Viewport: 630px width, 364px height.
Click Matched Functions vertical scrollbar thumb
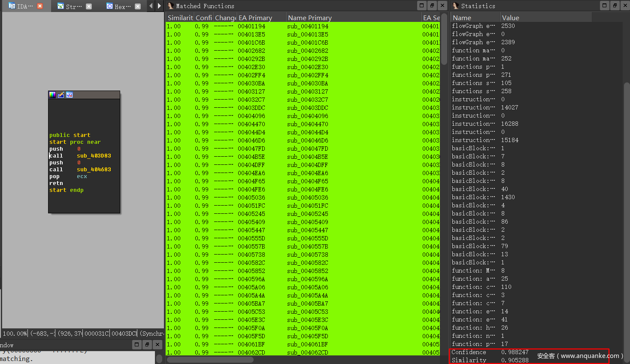(445, 39)
